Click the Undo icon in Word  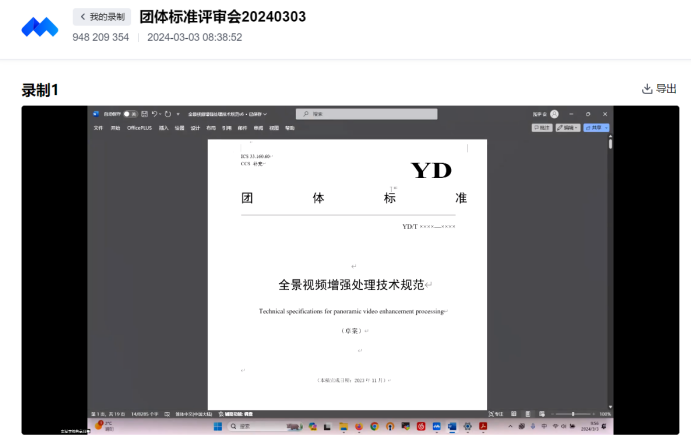click(155, 114)
